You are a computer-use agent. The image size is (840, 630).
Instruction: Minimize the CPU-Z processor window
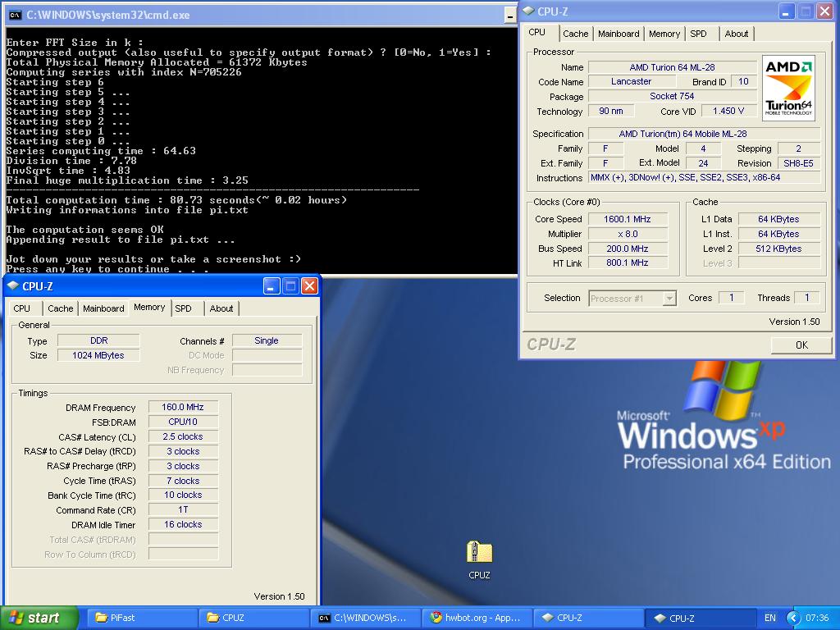pos(787,11)
